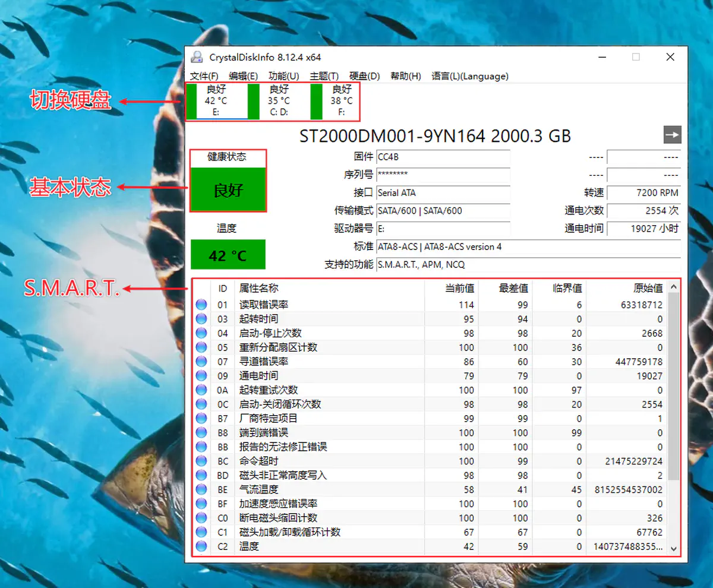Click status orb for 寻道错误率 row
Screen dimensions: 713x588
pos(201,362)
